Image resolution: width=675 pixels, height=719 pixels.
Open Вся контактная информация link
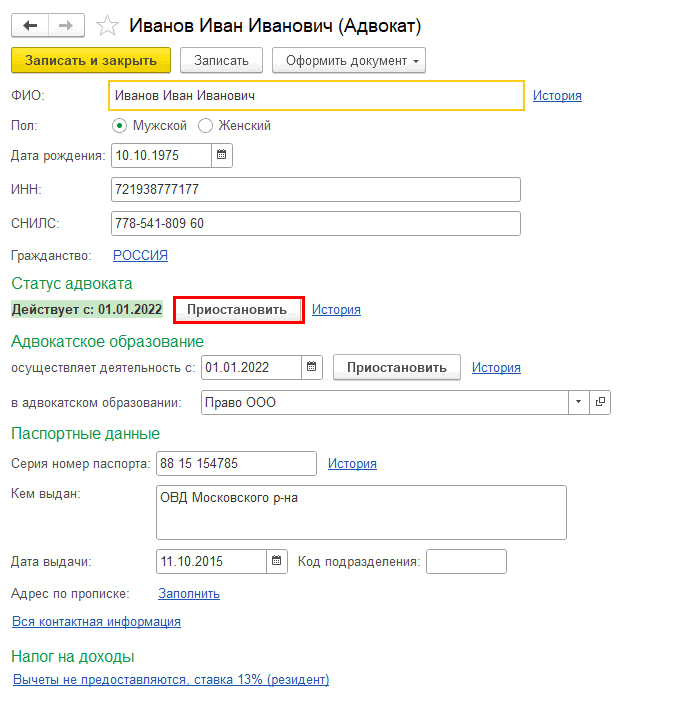pyautogui.click(x=96, y=621)
